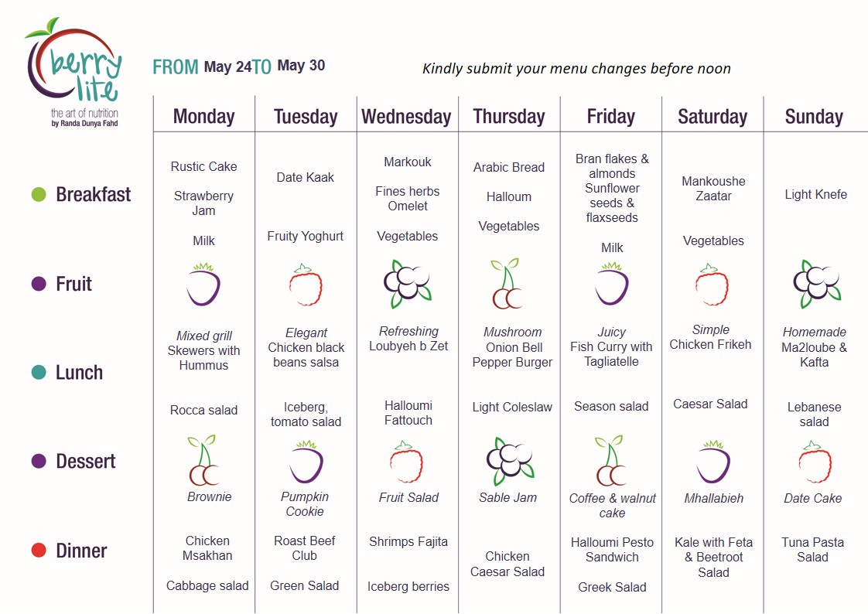868x614 pixels.
Task: Click the raspberry icon above Date Cake
Action: [x=815, y=462]
